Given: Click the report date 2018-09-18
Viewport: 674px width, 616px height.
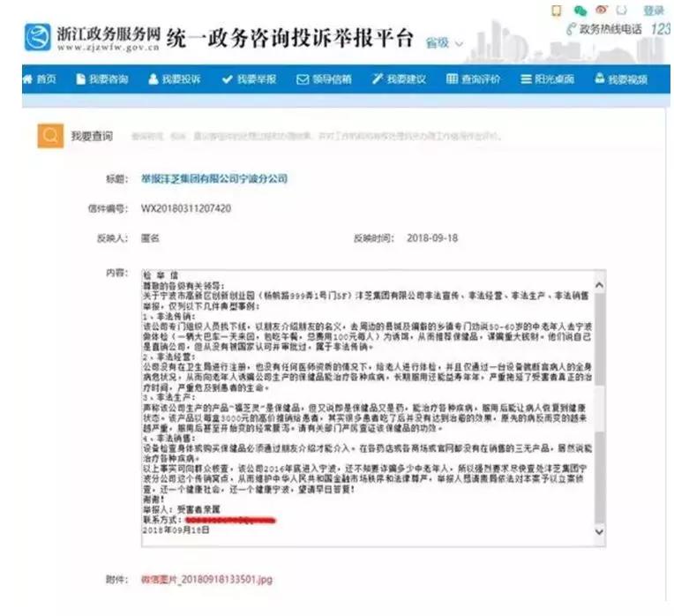Looking at the screenshot, I should (432, 238).
